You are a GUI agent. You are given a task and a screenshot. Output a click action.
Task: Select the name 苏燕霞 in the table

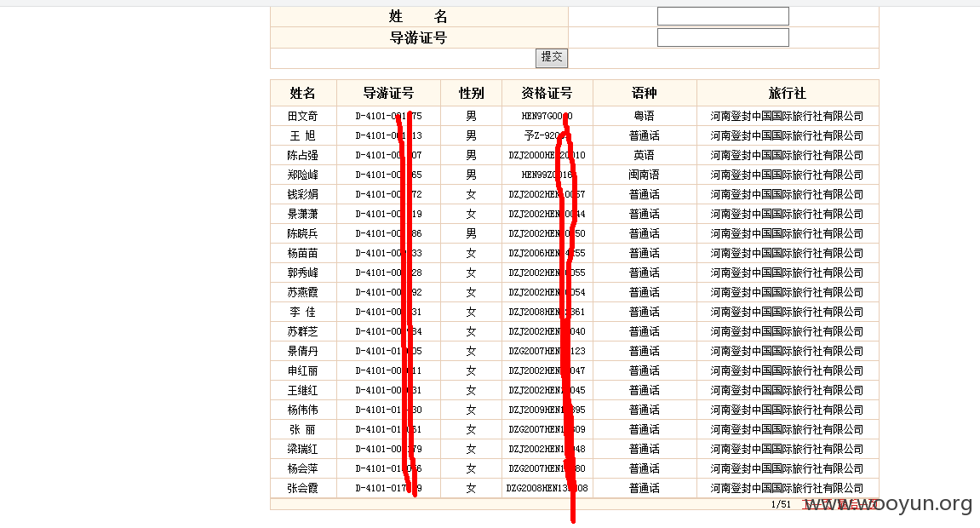(x=303, y=292)
